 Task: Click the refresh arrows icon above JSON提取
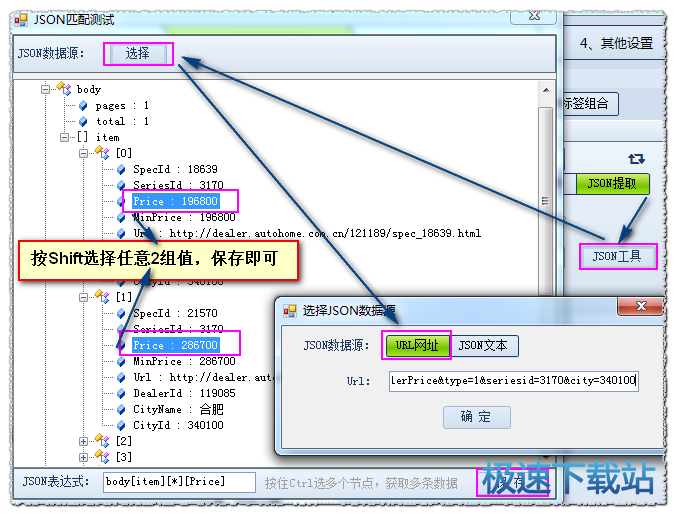pyautogui.click(x=636, y=158)
